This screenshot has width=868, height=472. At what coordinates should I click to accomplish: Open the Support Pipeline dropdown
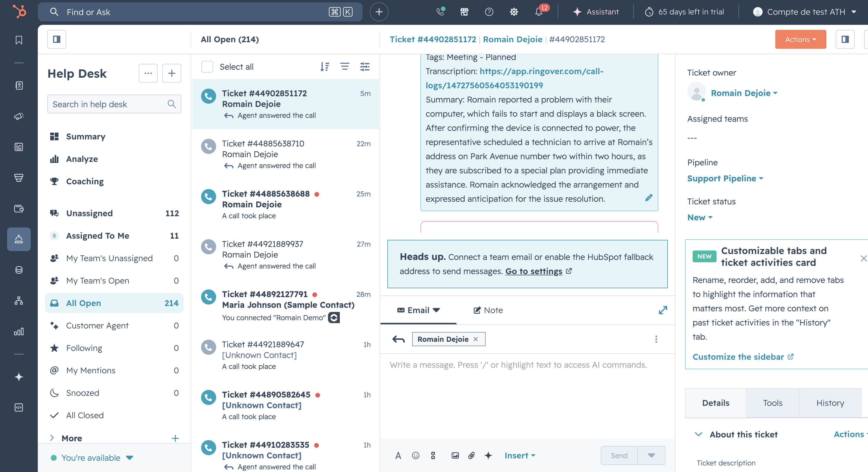(x=725, y=178)
